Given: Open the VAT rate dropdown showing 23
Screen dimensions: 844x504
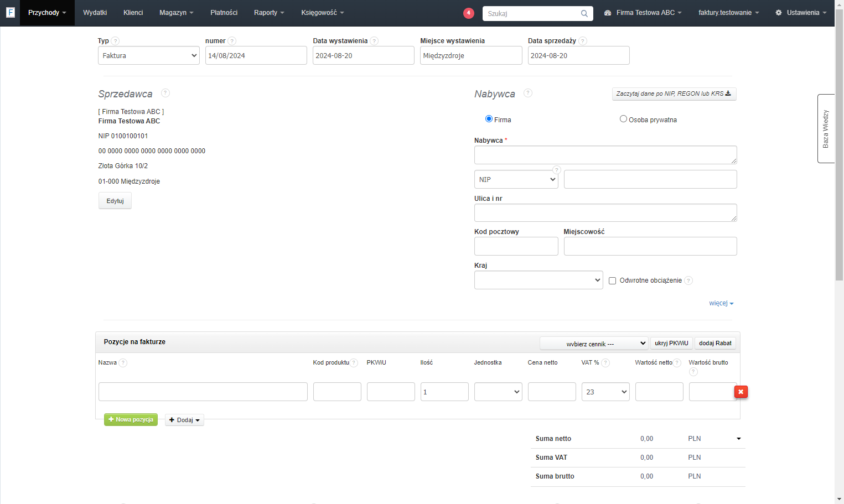Looking at the screenshot, I should pyautogui.click(x=605, y=392).
